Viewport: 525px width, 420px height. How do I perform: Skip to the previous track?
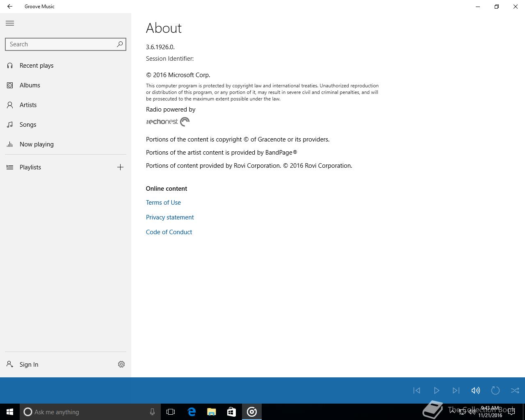[x=416, y=390]
